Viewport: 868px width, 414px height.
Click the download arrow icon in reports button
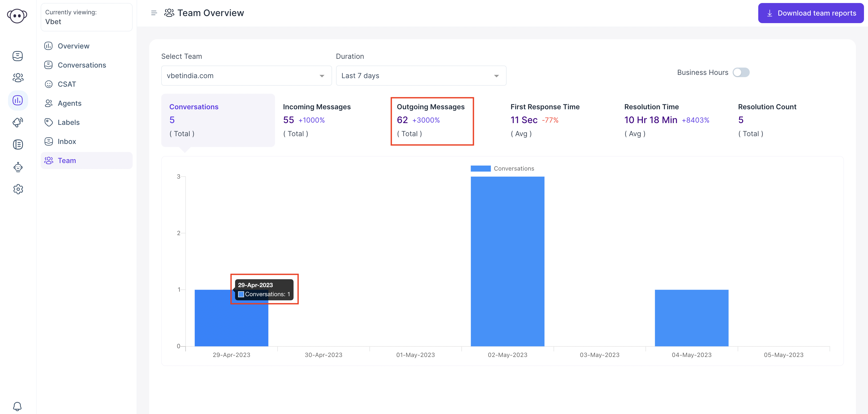click(x=770, y=13)
